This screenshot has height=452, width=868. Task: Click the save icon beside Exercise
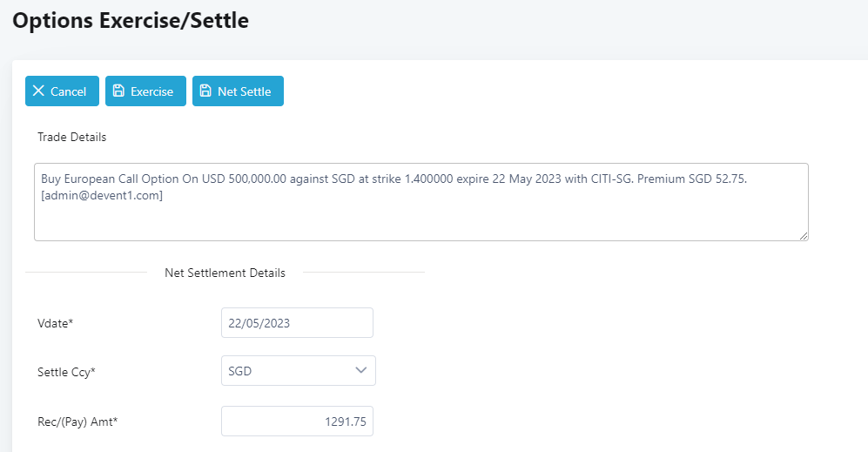(x=118, y=91)
